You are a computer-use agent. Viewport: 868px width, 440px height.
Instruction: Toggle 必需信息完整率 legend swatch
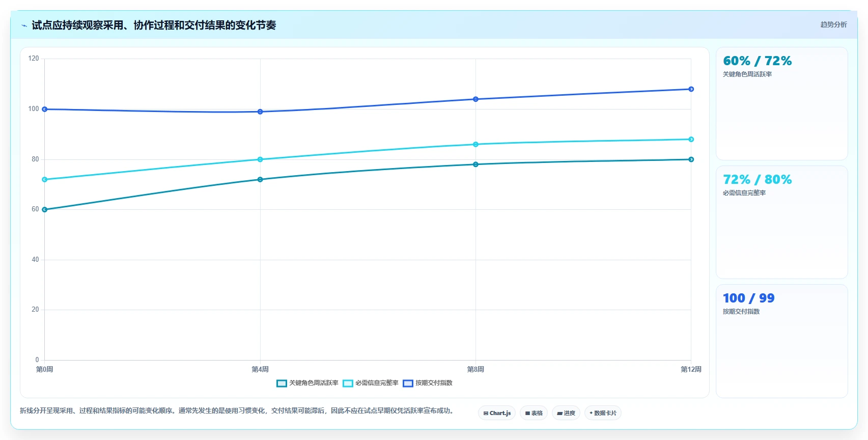pyautogui.click(x=348, y=383)
